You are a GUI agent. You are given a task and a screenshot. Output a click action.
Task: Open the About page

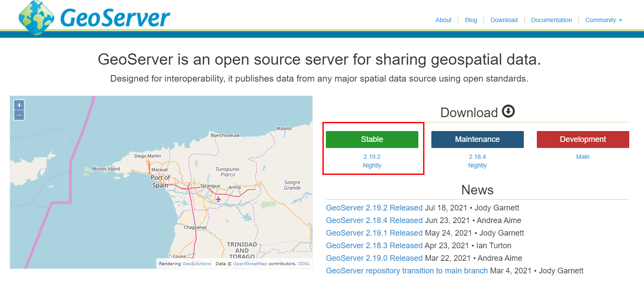point(444,20)
